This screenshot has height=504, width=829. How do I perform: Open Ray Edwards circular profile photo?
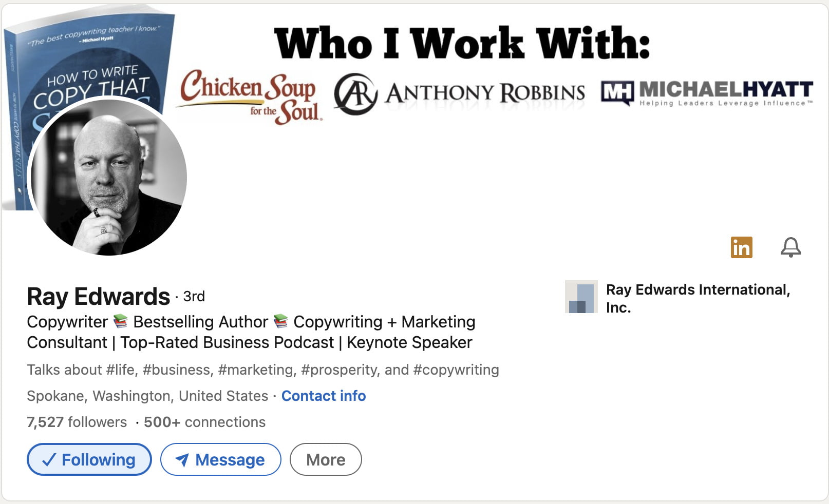(x=109, y=177)
